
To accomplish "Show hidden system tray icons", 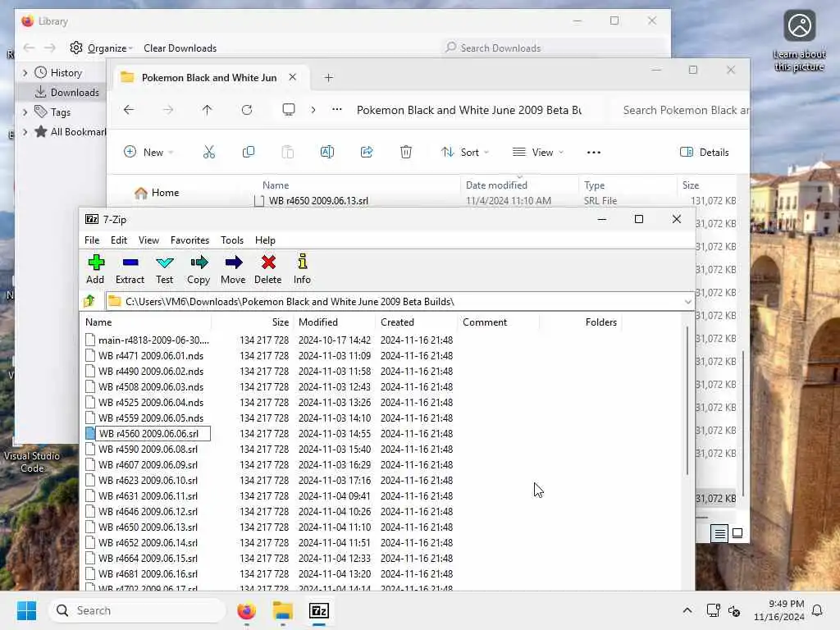I will [x=687, y=610].
